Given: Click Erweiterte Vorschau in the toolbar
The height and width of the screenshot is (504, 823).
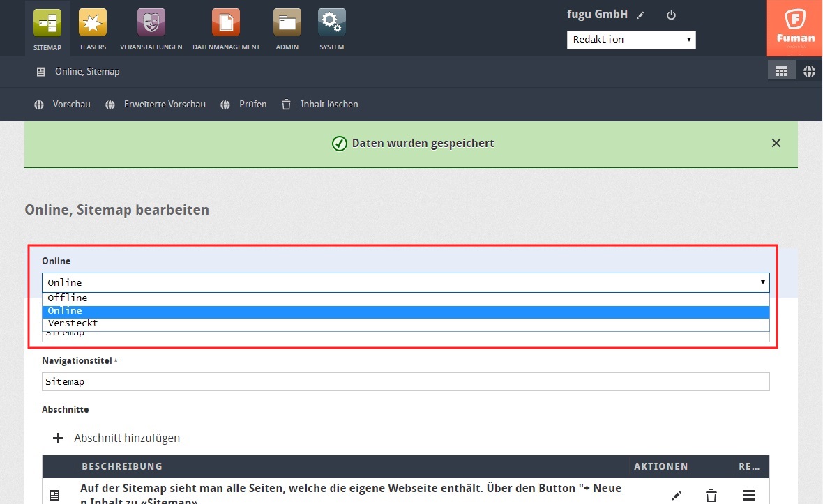Looking at the screenshot, I should coord(156,105).
